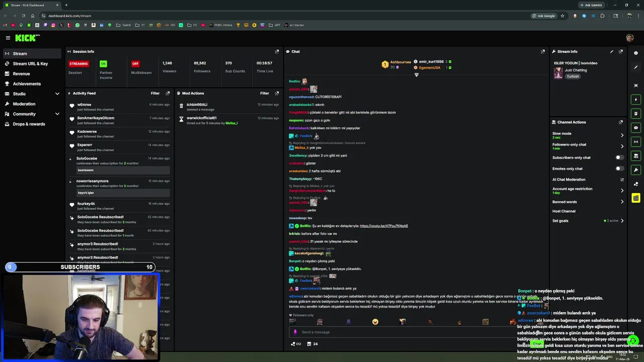Open Revenue page in sidebar

pyautogui.click(x=32, y=73)
